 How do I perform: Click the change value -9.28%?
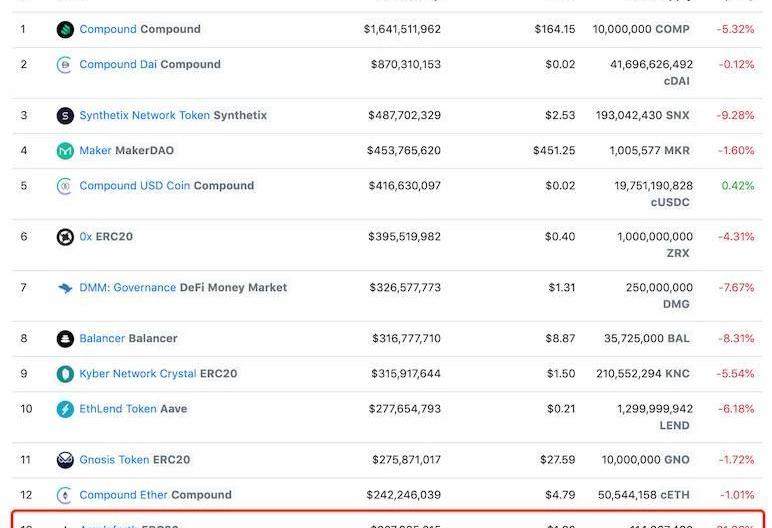[736, 115]
